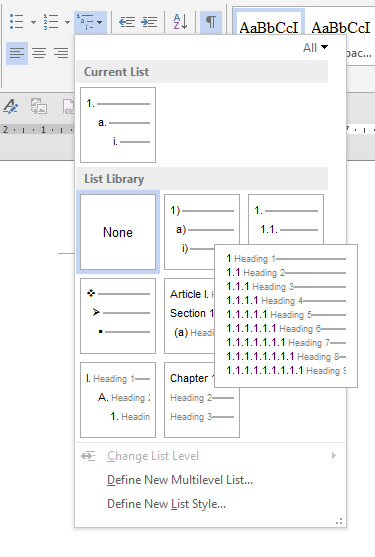This screenshot has height=557, width=375.
Task: Click the numbered headings tooltip preview
Action: pos(286,316)
